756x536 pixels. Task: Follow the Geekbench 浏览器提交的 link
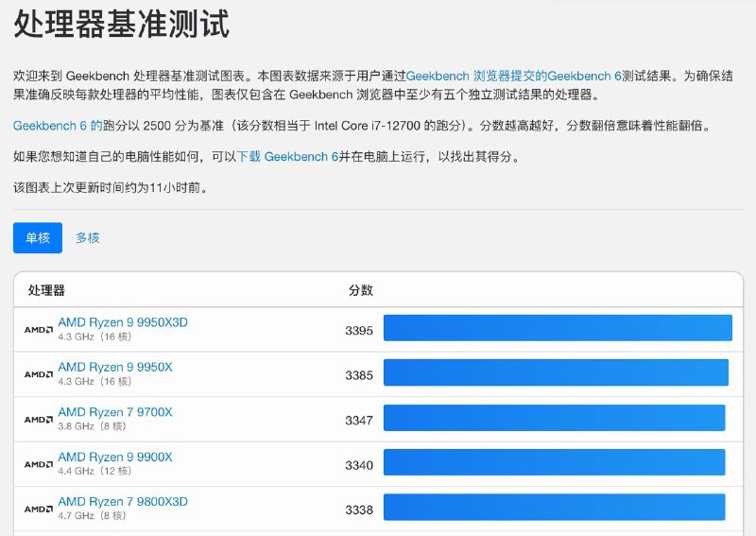point(476,75)
